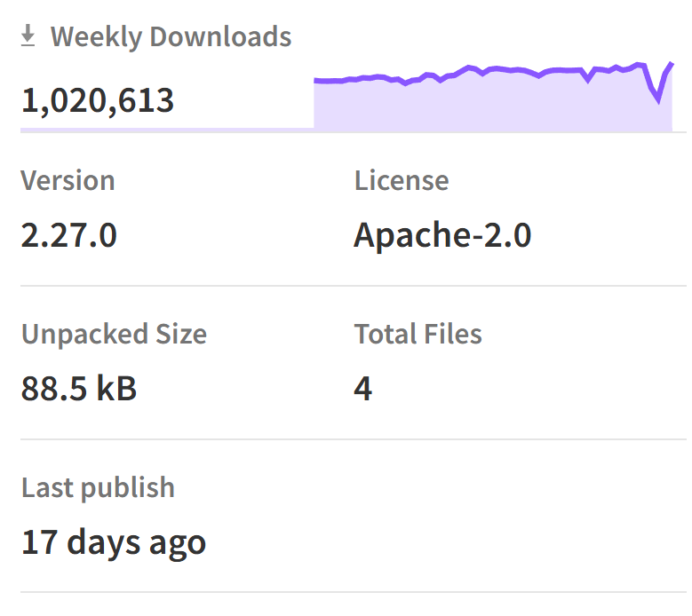Click the Apache-2.0 license value
The width and height of the screenshot is (692, 616).
point(442,235)
